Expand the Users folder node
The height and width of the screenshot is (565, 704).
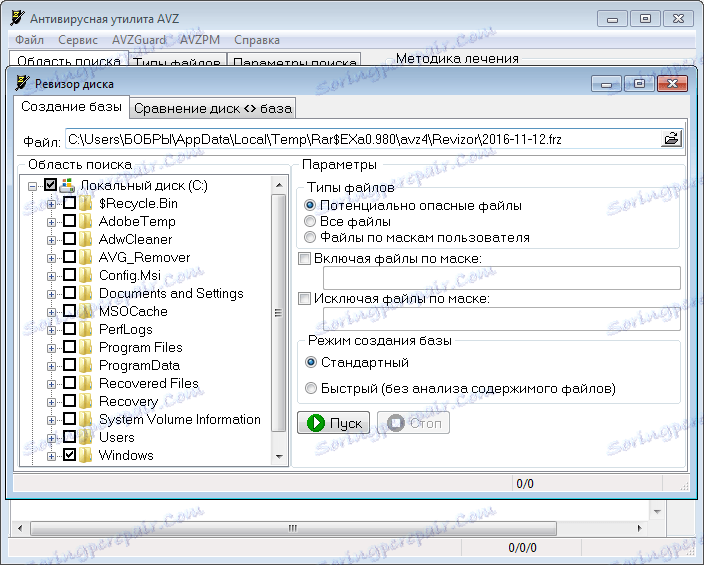click(51, 438)
